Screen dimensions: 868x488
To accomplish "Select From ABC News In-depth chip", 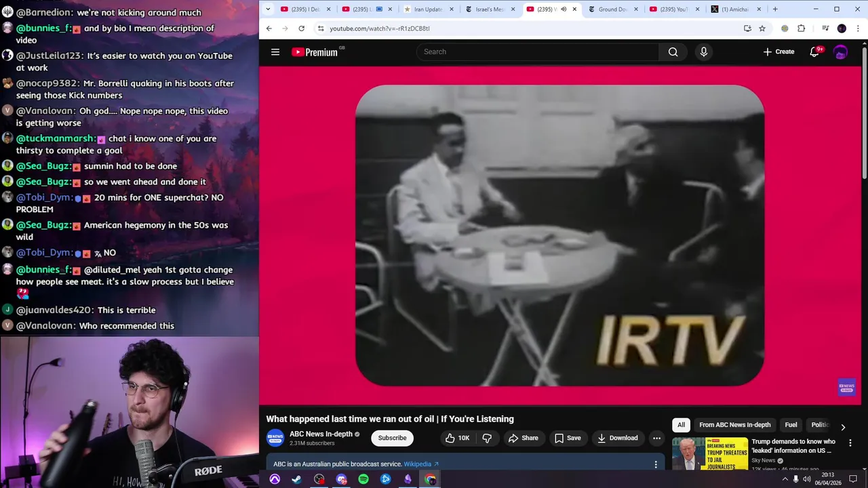I will pyautogui.click(x=735, y=425).
